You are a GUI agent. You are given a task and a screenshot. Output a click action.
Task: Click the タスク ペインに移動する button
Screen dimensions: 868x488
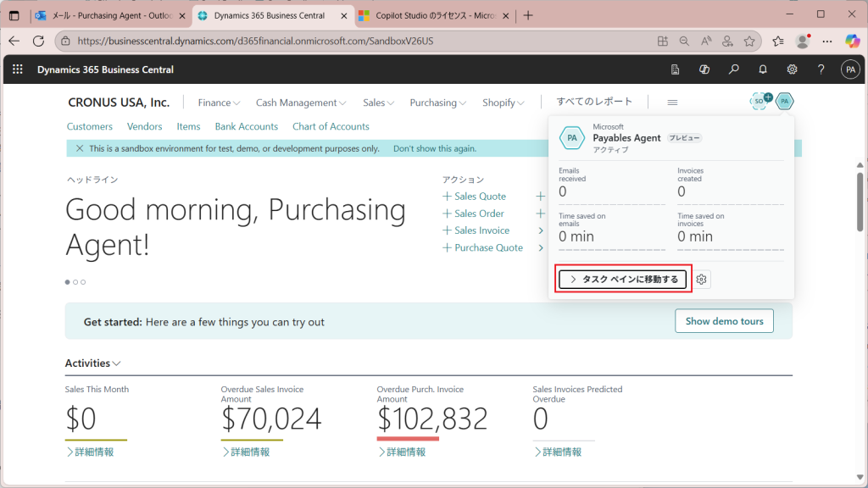[x=623, y=280]
